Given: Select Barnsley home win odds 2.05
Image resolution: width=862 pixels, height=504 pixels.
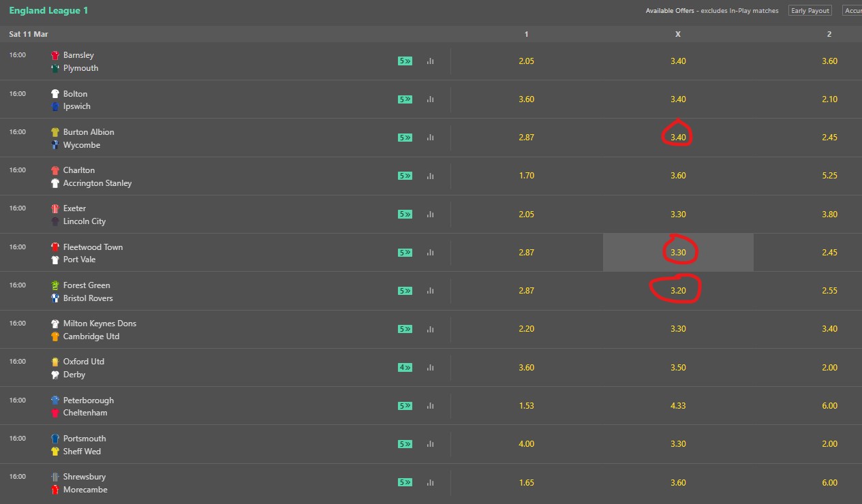Looking at the screenshot, I should coord(526,61).
